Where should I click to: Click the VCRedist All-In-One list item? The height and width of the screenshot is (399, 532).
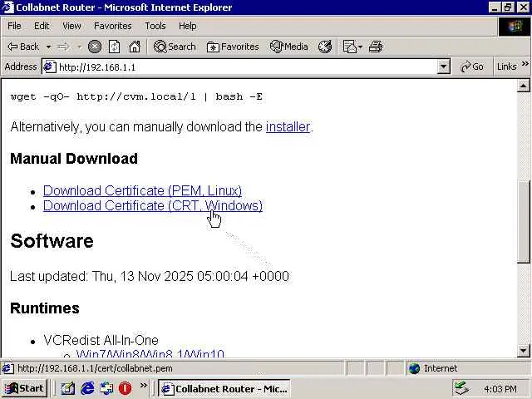click(x=101, y=340)
